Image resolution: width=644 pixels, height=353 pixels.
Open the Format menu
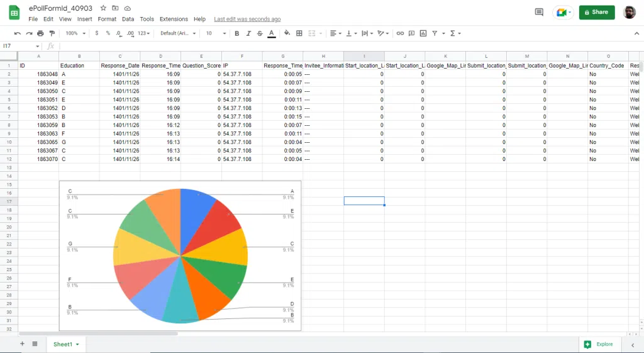tap(107, 19)
